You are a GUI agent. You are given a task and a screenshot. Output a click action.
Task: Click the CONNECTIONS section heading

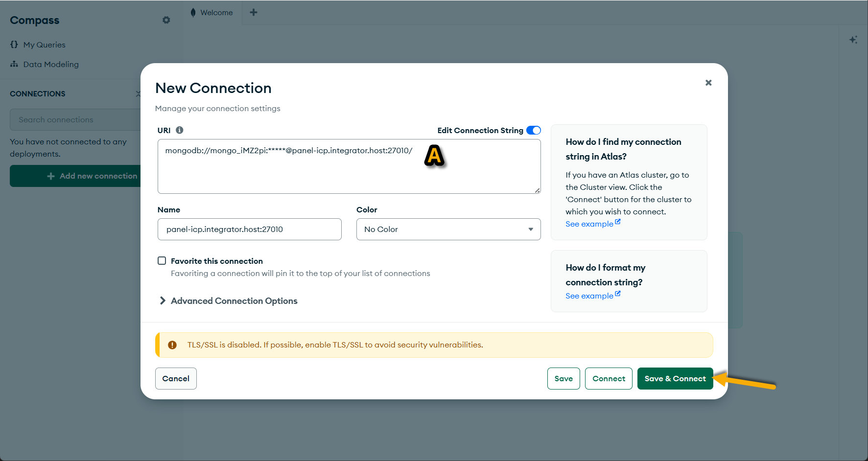coord(38,94)
